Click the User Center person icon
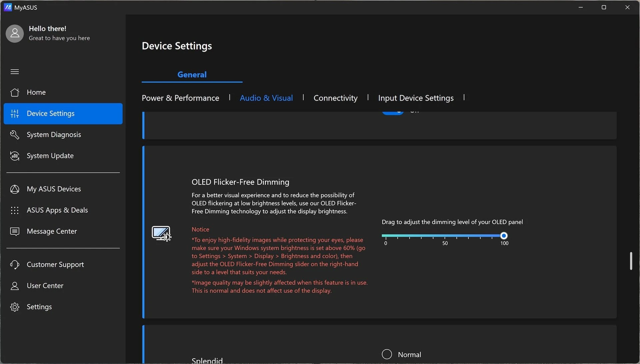640x364 pixels. (x=15, y=286)
